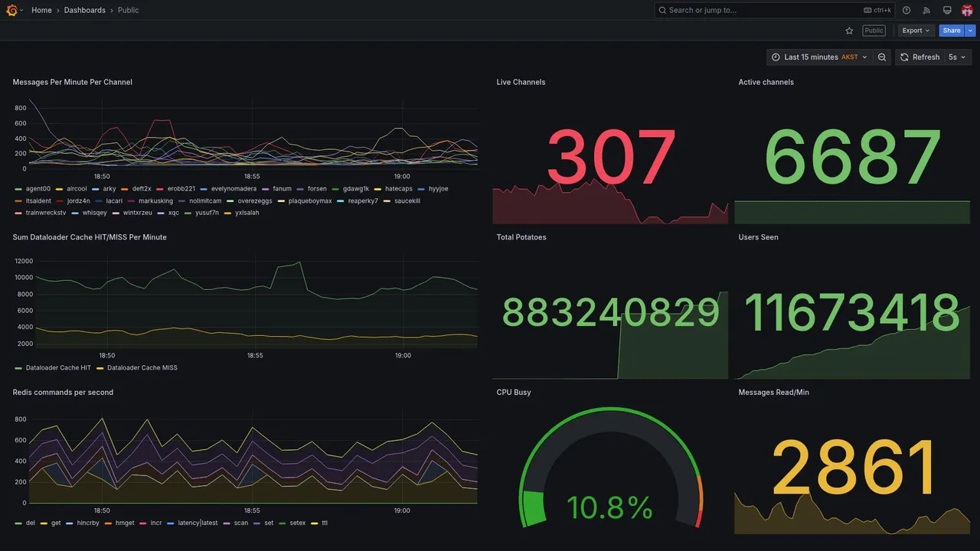
Task: Open the Export dropdown menu
Action: (916, 31)
